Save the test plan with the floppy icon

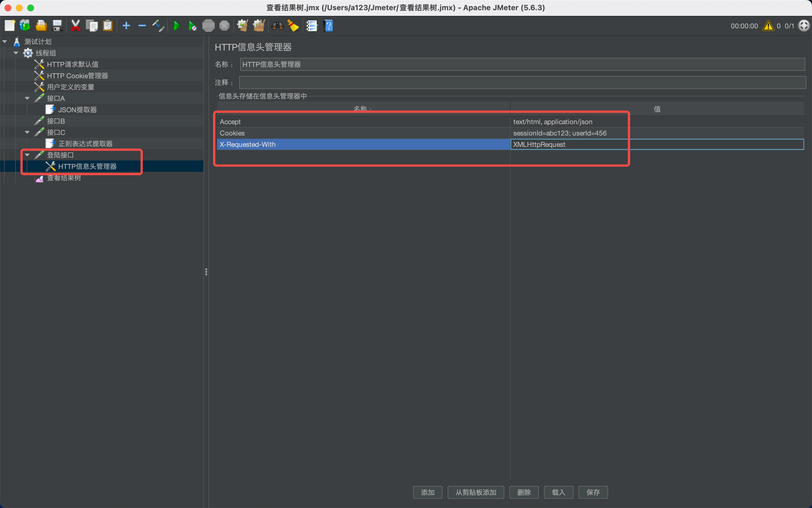point(58,26)
